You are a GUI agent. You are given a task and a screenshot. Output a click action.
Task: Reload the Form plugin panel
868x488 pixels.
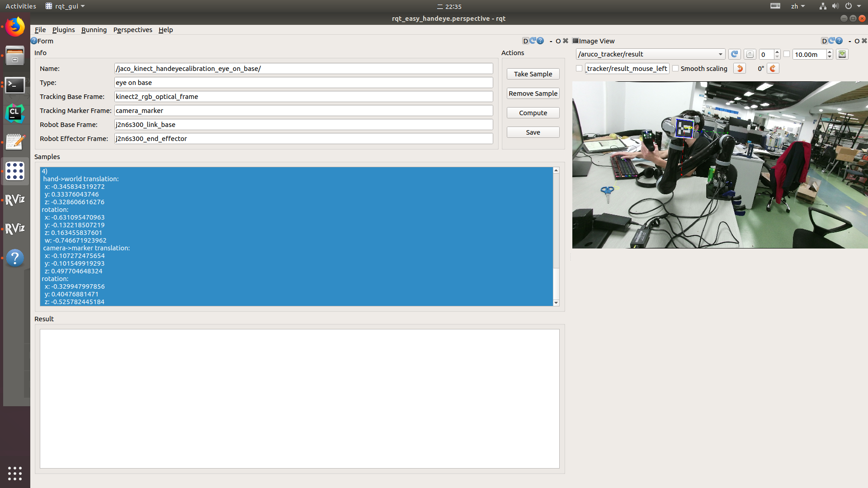pos(533,41)
